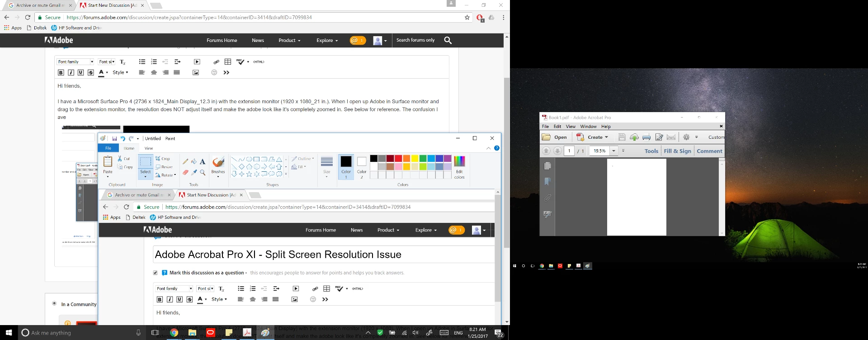Screen dimensions: 868x340
Task: Print the PDF using Acrobat printer icon
Action: click(x=646, y=137)
